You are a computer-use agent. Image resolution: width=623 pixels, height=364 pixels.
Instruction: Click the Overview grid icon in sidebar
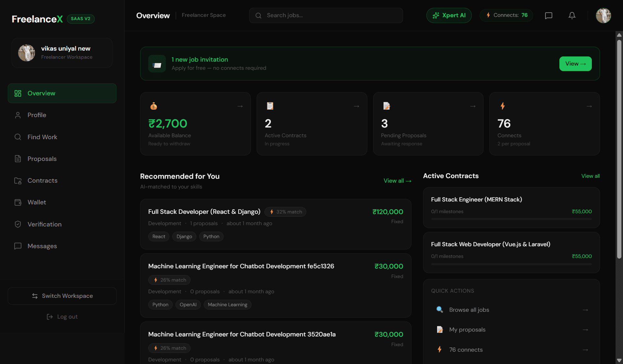(x=18, y=93)
